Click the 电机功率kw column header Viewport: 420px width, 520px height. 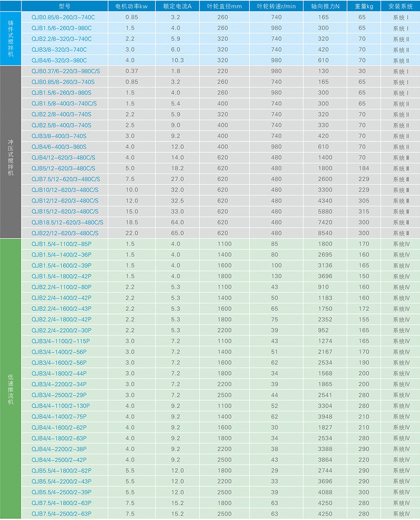pyautogui.click(x=132, y=6)
